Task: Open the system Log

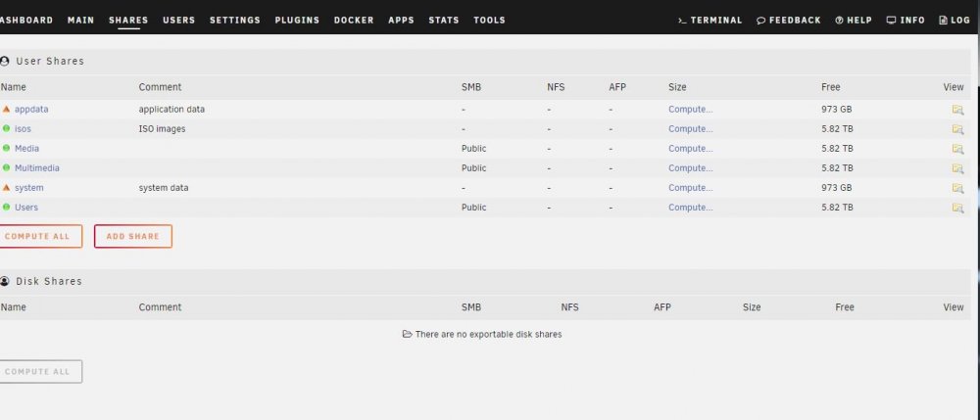Action: tap(955, 20)
